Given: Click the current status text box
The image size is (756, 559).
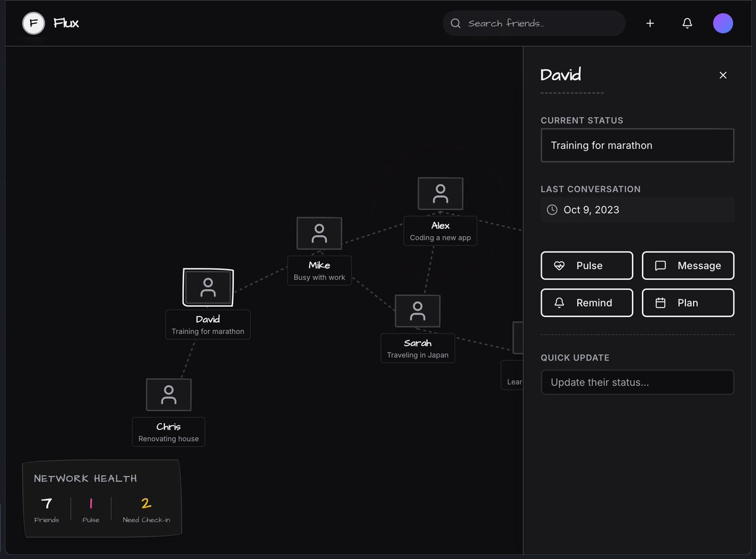Looking at the screenshot, I should [638, 146].
